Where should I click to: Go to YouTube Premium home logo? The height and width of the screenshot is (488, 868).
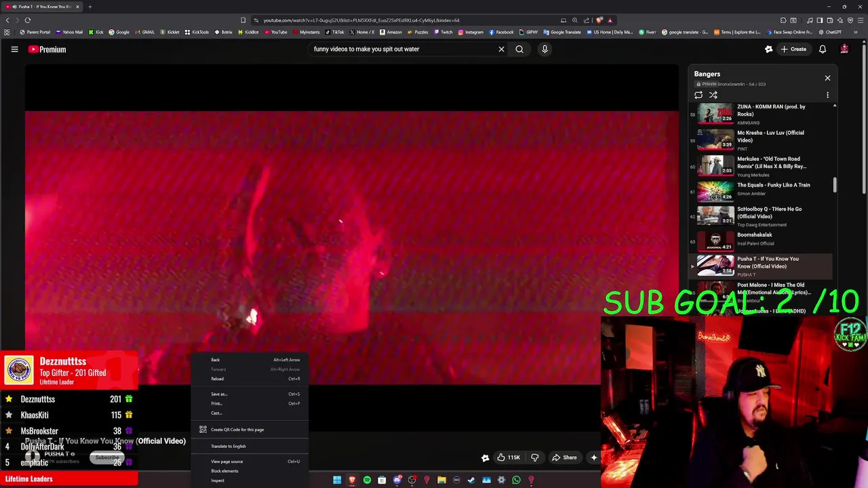coord(47,49)
